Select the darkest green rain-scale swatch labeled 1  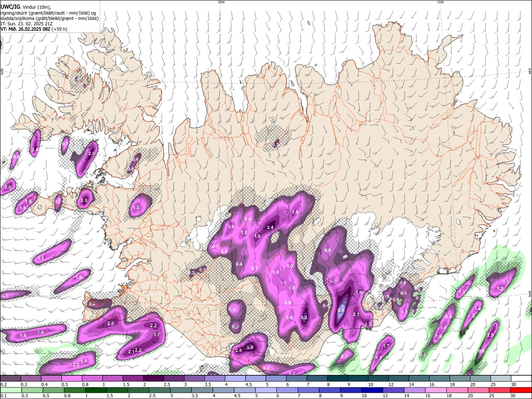point(96,390)
